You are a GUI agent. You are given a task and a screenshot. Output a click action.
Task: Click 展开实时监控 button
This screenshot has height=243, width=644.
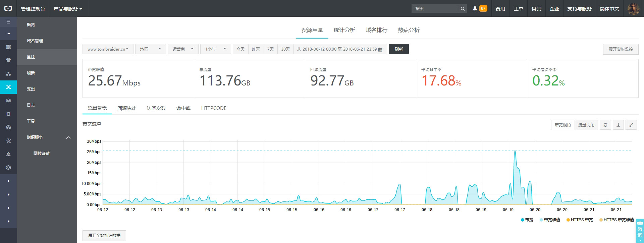(x=621, y=49)
